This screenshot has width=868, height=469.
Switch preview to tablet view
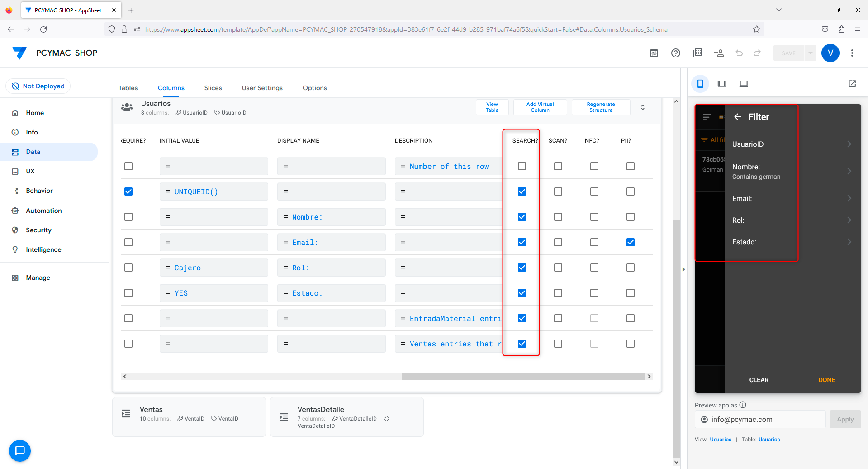click(x=722, y=84)
